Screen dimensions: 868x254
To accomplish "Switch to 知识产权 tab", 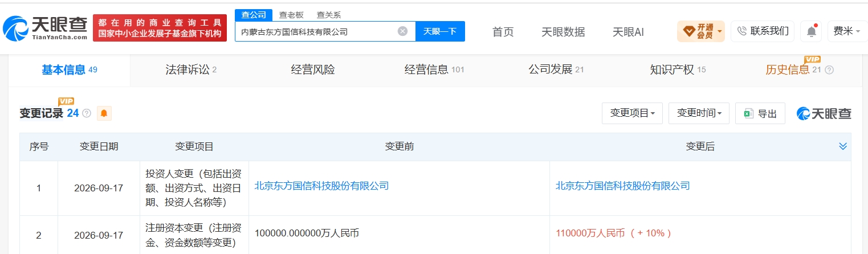I will pyautogui.click(x=678, y=70).
